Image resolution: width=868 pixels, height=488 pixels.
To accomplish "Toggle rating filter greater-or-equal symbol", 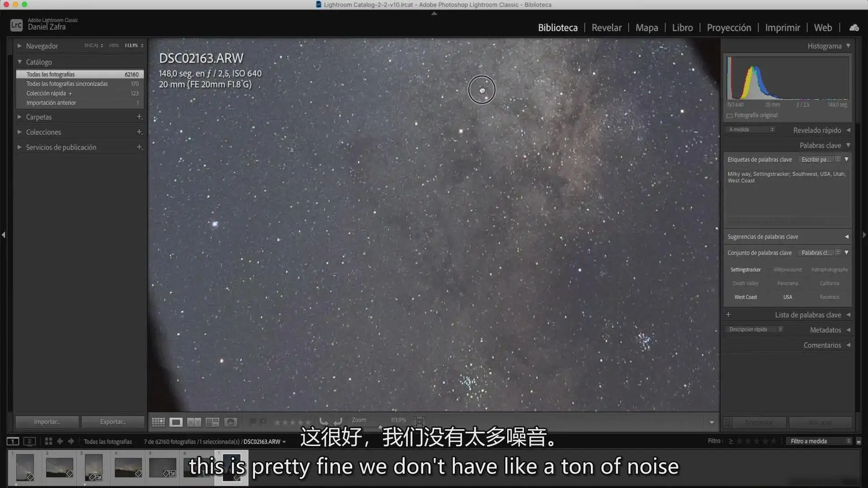I will click(731, 441).
